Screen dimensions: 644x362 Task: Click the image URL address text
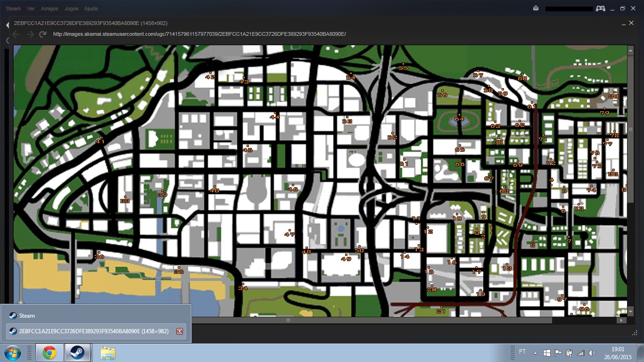[200, 34]
